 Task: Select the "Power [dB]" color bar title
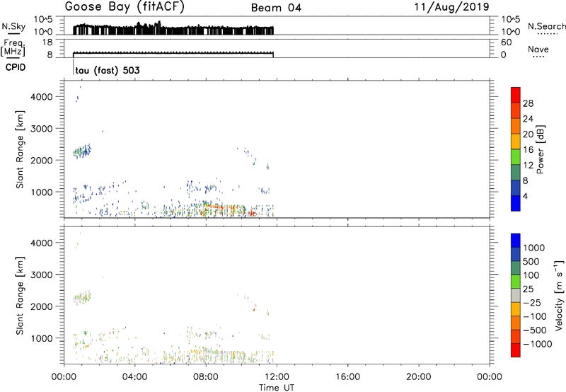(x=541, y=149)
